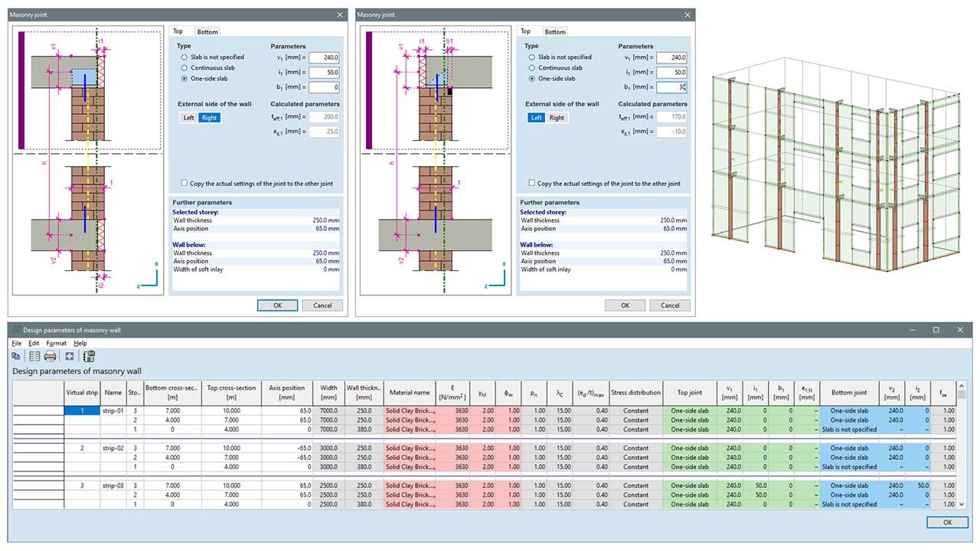The width and height of the screenshot is (980, 551).
Task: Switch to the Bottom tab in left dialog
Action: pyautogui.click(x=207, y=32)
